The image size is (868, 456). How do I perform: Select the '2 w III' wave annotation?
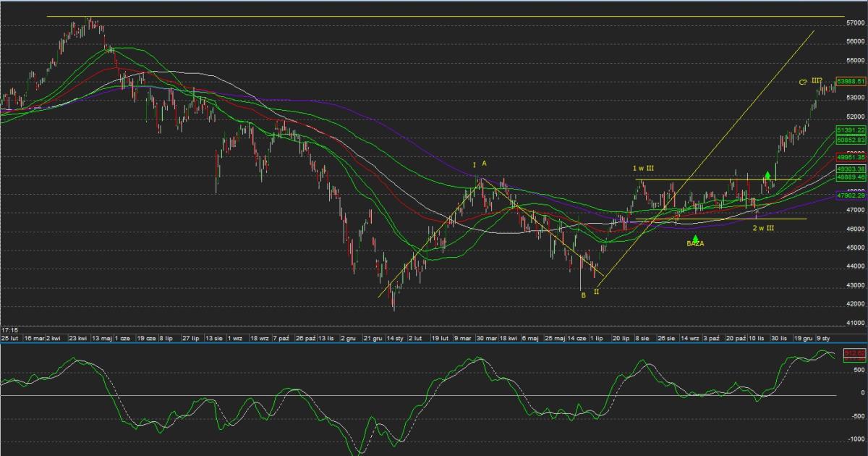[x=764, y=228]
